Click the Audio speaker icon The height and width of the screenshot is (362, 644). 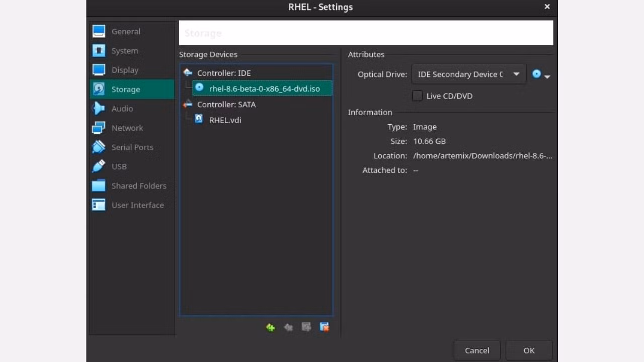(x=99, y=109)
